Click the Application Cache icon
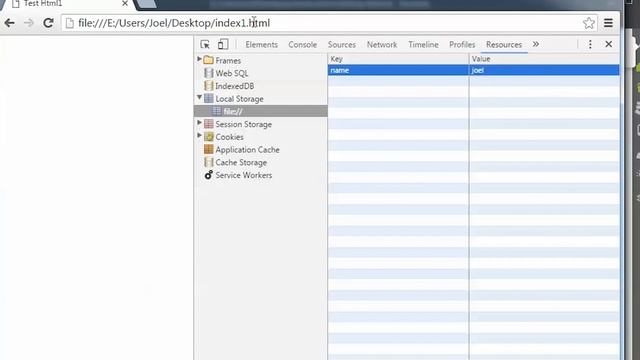 point(209,149)
